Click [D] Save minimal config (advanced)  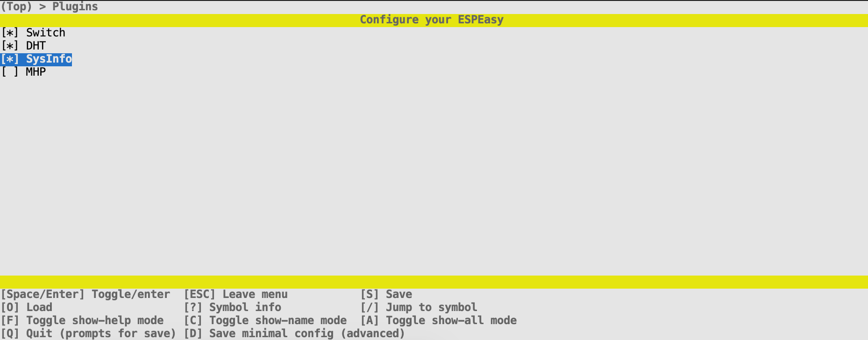pos(294,333)
